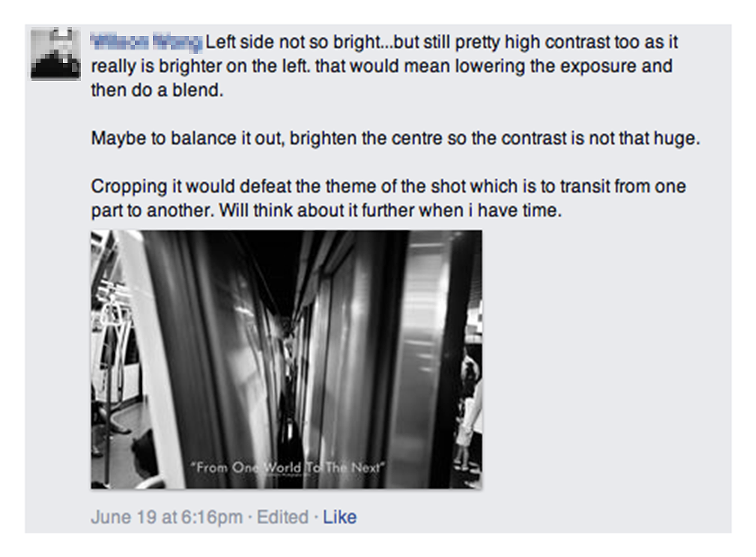Click the blurred commenter name link
Viewport: 756px width, 557px height.
[x=146, y=42]
